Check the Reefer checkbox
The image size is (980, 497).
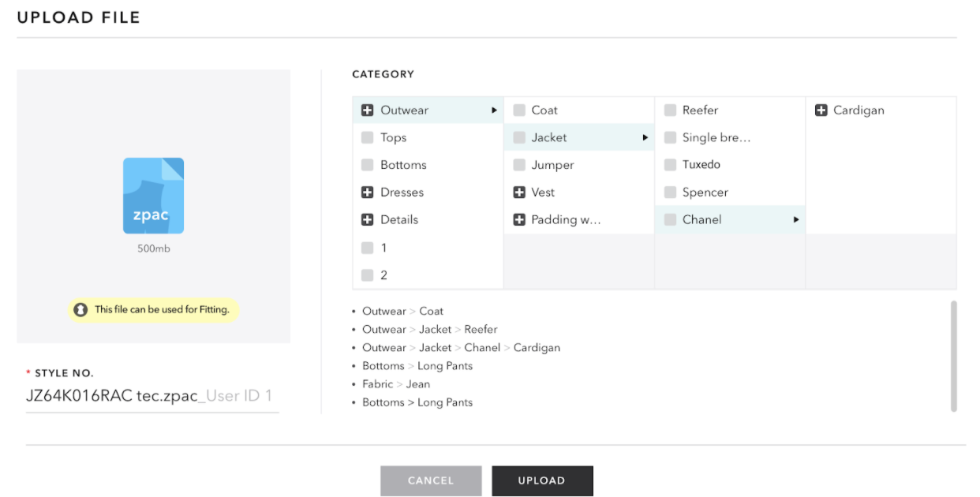pyautogui.click(x=670, y=110)
